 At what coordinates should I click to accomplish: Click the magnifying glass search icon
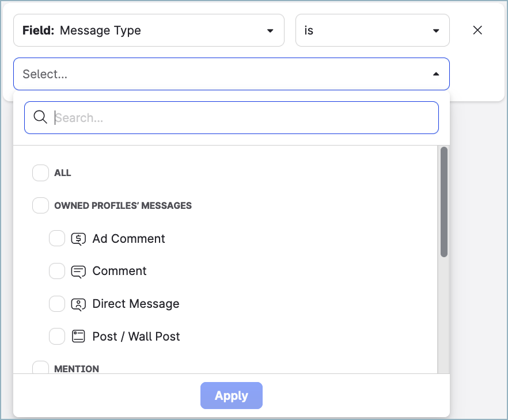coord(40,117)
